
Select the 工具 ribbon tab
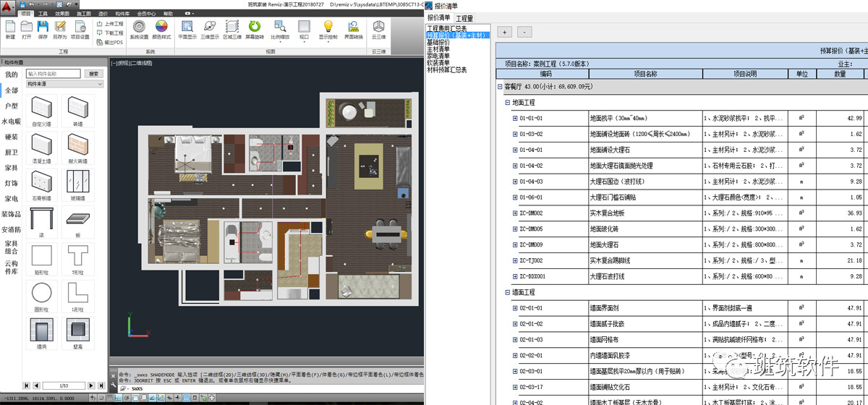(43, 14)
